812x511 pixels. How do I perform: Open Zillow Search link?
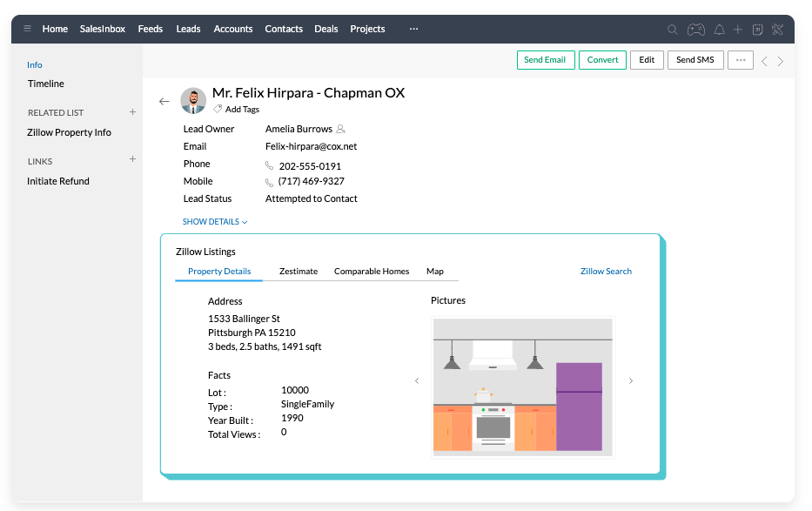point(606,271)
